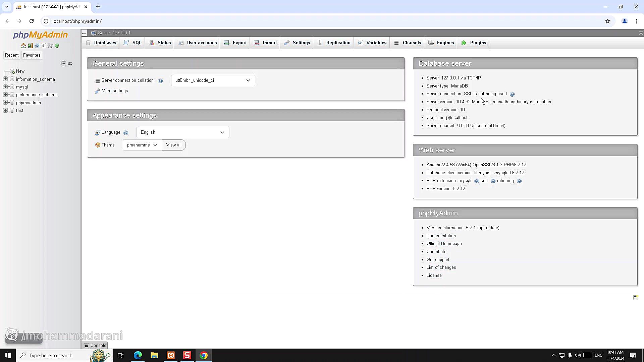The image size is (644, 362).
Task: Click the Favorites button in navigation panel
Action: point(32,55)
